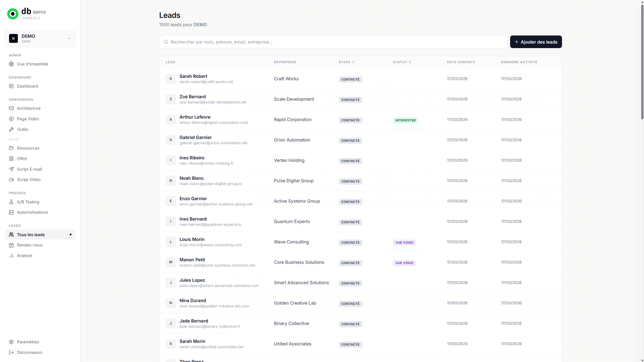Open the DEMO workspace selector dropdown

pos(40,39)
